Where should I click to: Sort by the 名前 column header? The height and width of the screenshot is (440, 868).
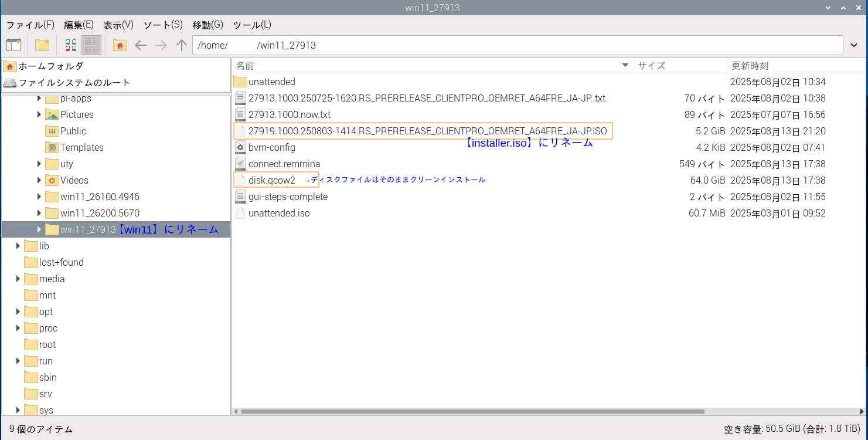433,66
